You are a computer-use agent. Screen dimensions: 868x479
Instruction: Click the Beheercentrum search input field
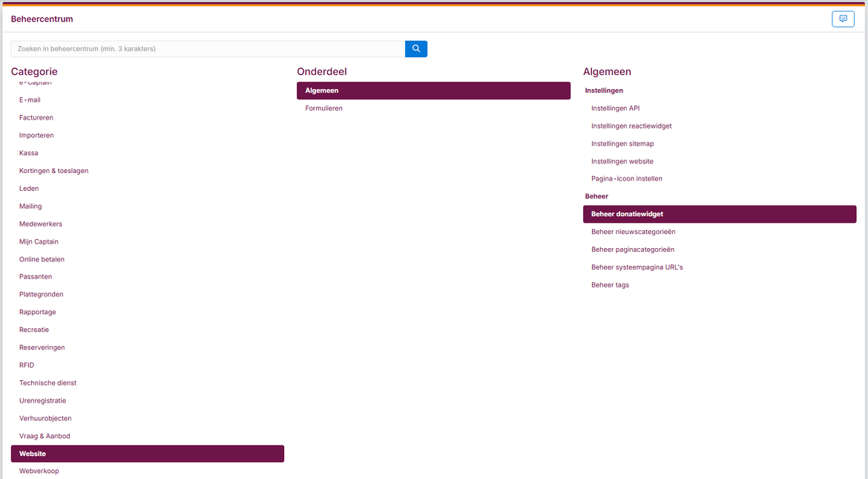tap(208, 49)
